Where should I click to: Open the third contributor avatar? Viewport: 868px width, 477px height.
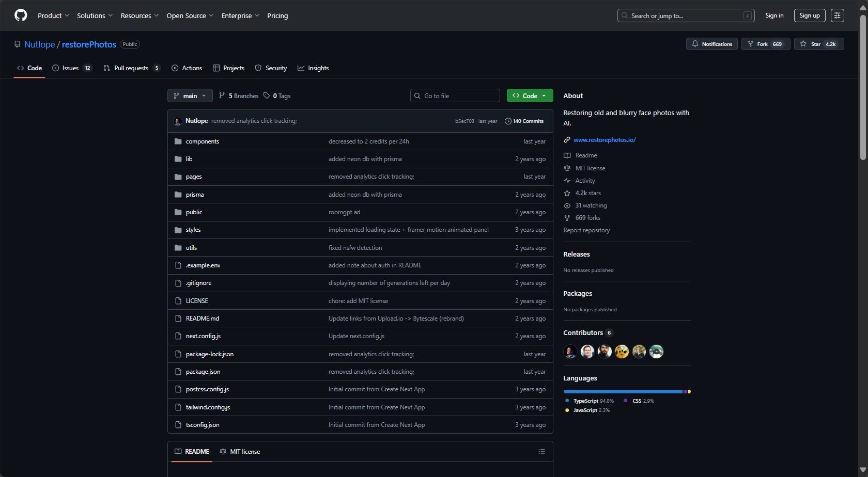pos(605,352)
